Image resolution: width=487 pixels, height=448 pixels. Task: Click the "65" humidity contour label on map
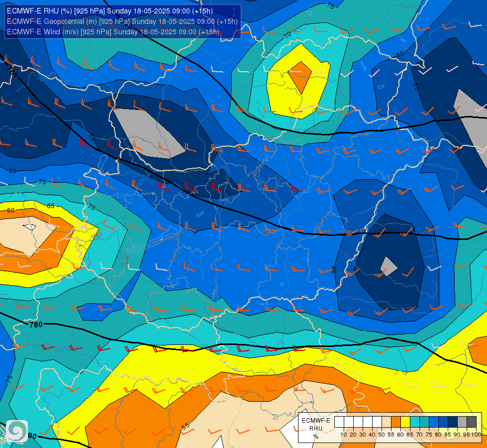51,206
